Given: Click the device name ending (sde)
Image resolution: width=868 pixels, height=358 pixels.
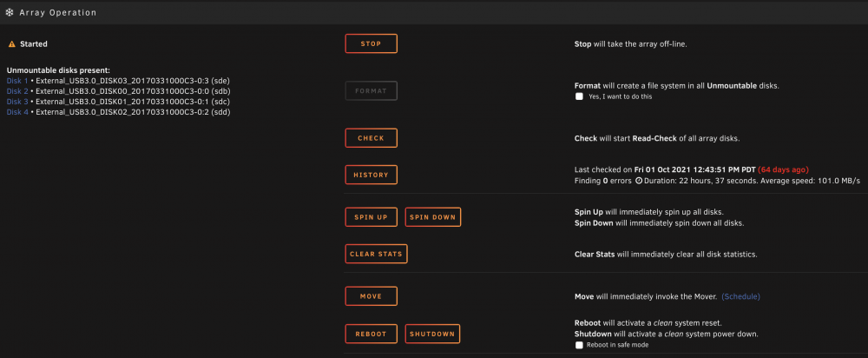Looking at the screenshot, I should point(133,81).
